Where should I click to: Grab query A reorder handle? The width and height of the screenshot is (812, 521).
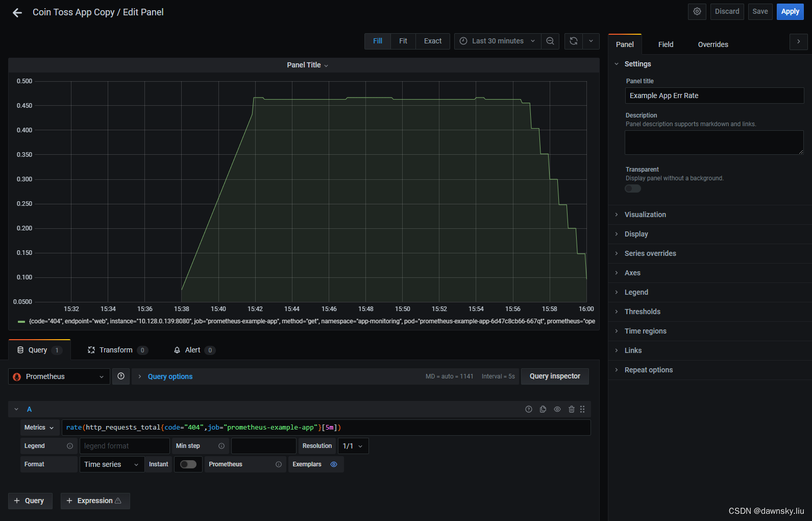[x=582, y=409]
